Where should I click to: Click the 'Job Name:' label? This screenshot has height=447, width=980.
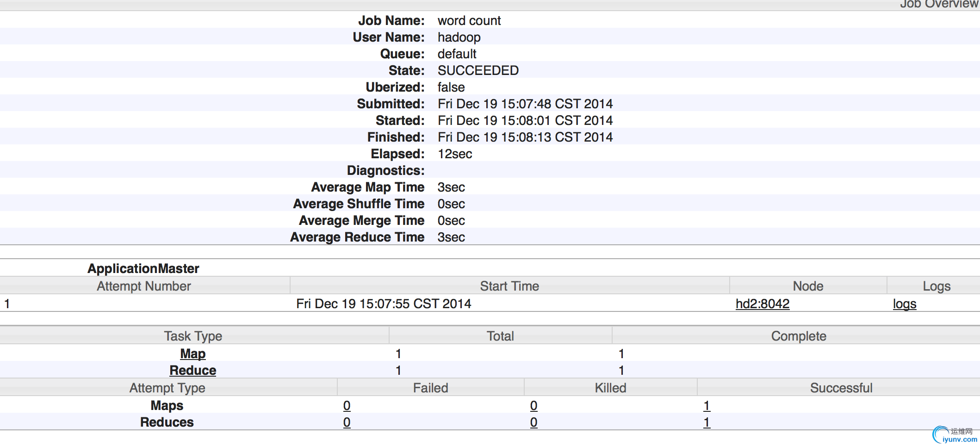point(391,21)
